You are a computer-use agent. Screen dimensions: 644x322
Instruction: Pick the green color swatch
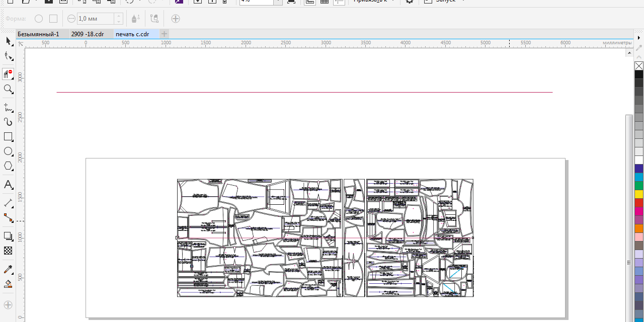(x=639, y=186)
